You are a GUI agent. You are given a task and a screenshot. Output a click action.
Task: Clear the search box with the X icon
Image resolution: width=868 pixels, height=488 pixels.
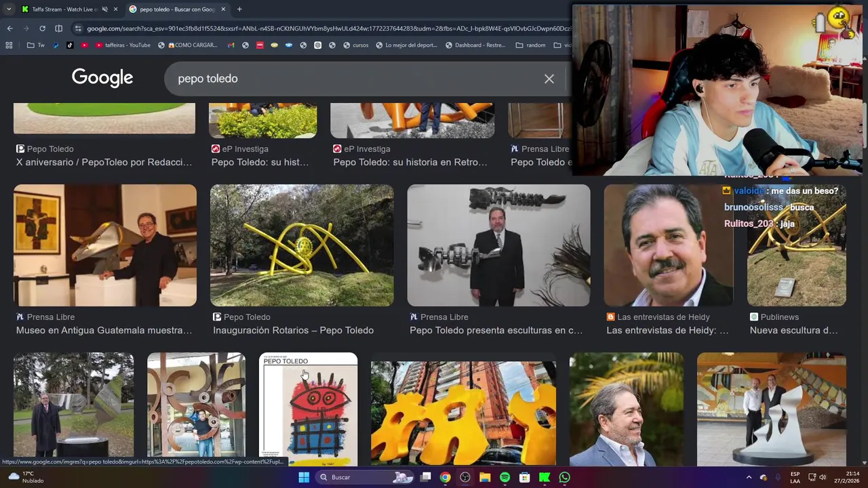pos(549,79)
